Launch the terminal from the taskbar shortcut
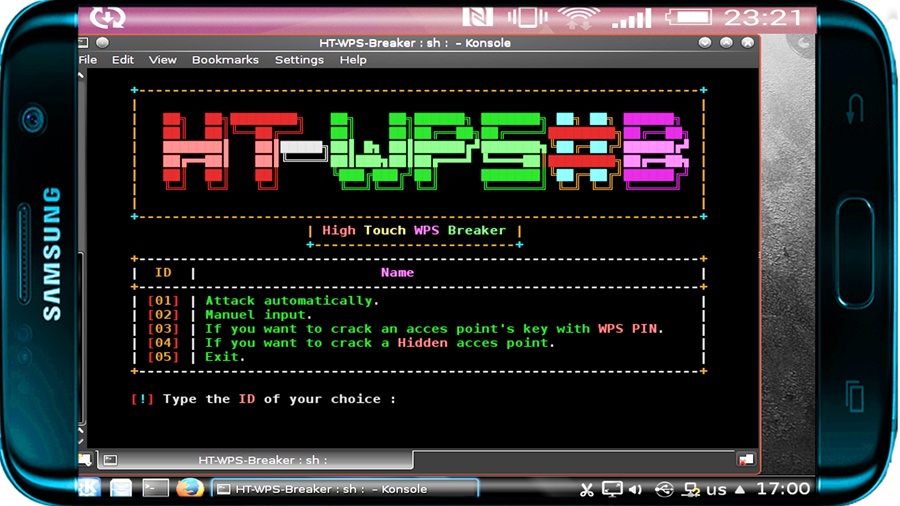 point(156,488)
